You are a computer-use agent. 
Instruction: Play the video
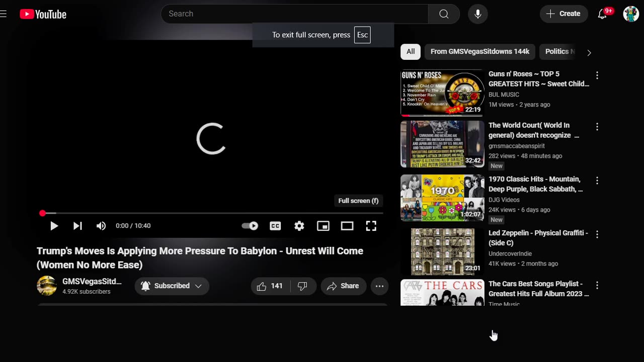[x=54, y=226]
